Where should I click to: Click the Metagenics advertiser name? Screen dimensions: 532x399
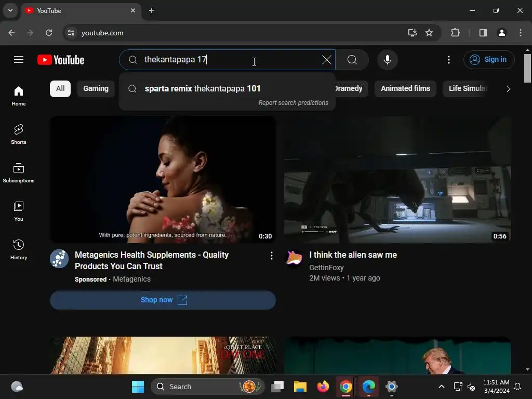(x=131, y=279)
